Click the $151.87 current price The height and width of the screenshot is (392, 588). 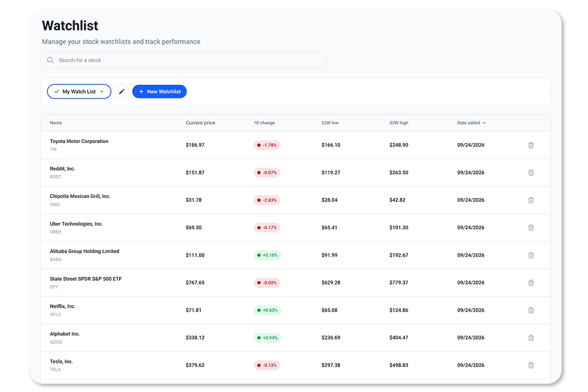(195, 172)
